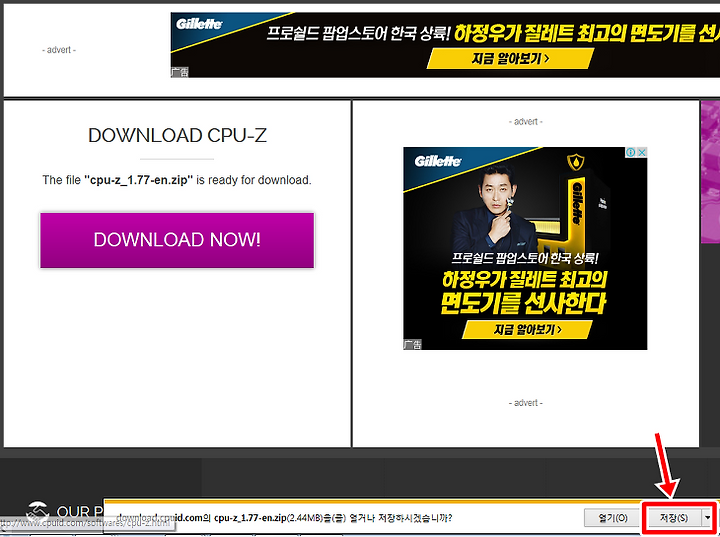Image resolution: width=720 pixels, height=537 pixels.
Task: Click the handshake icon beside OUR P heading
Action: point(38,511)
